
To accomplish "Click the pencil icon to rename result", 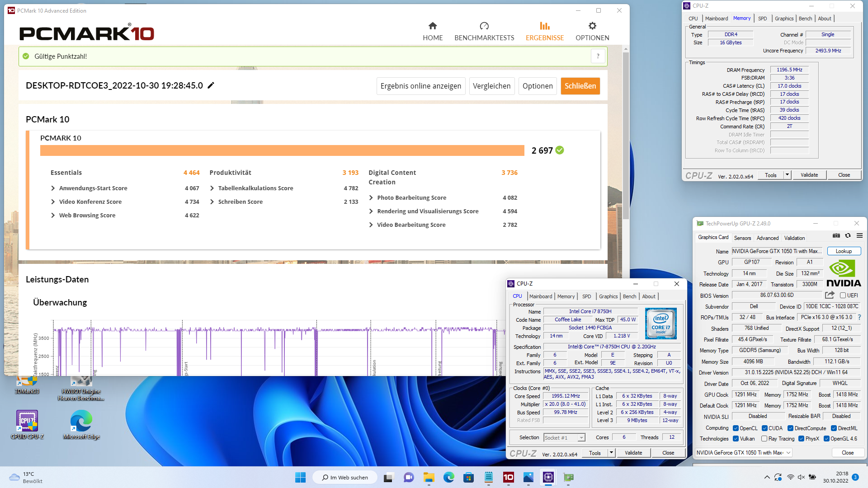I will (211, 85).
